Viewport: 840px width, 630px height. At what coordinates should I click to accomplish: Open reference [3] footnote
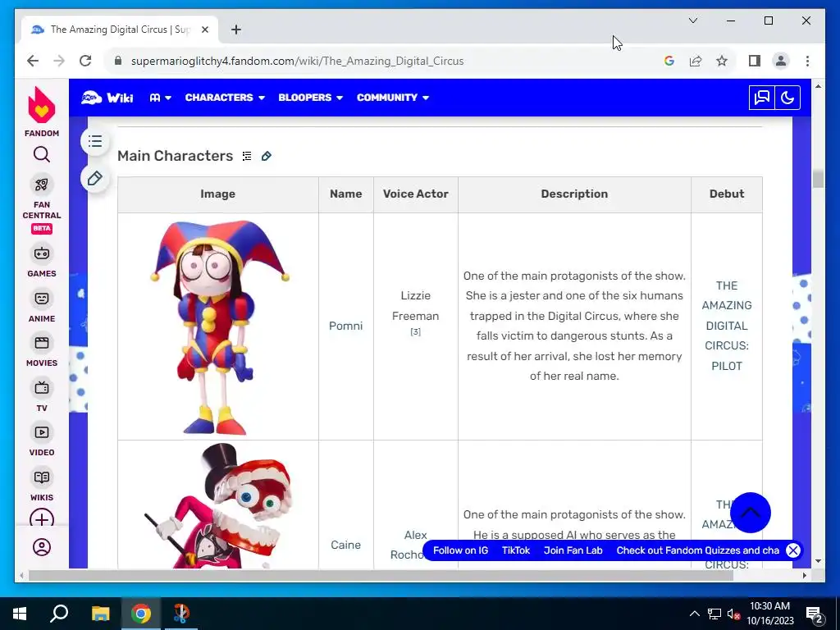click(x=416, y=332)
